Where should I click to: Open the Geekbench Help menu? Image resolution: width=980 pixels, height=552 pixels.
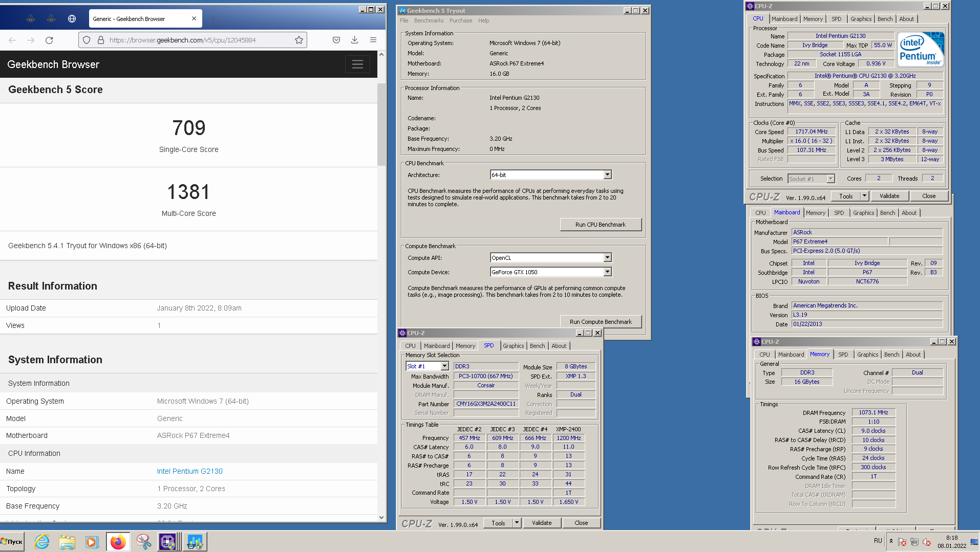coord(483,20)
